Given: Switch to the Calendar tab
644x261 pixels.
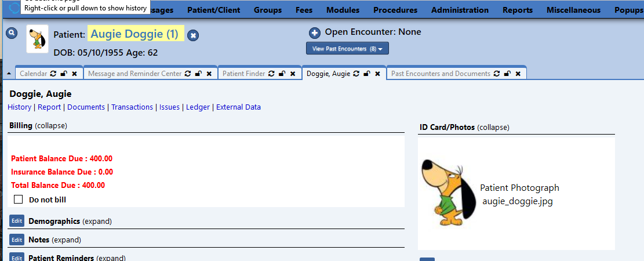Looking at the screenshot, I should pos(34,74).
